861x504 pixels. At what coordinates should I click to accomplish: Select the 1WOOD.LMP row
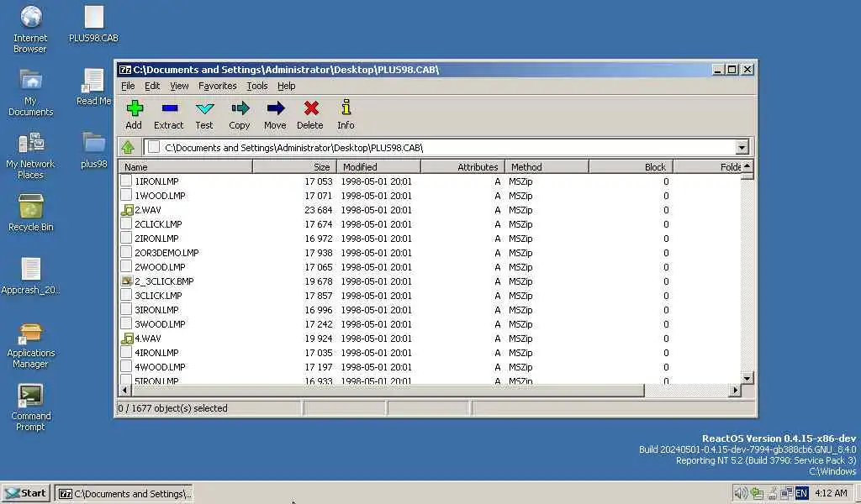coord(430,196)
